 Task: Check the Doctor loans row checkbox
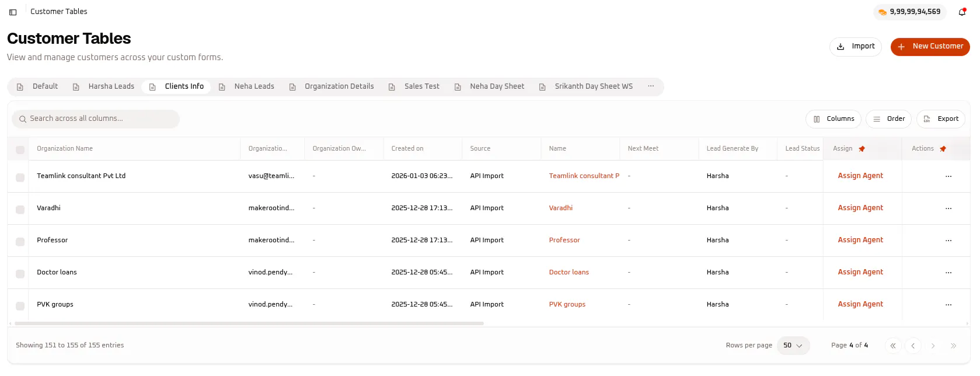pos(20,274)
